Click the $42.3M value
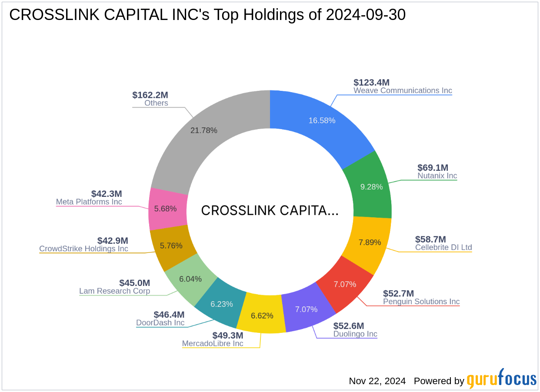Viewport: 540px width, 392px height. pyautogui.click(x=107, y=193)
